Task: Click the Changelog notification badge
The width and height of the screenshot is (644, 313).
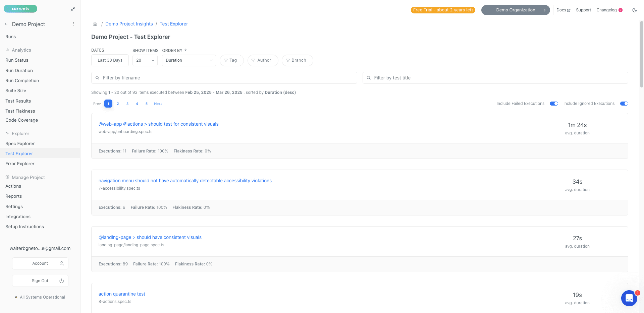Action: [621, 10]
